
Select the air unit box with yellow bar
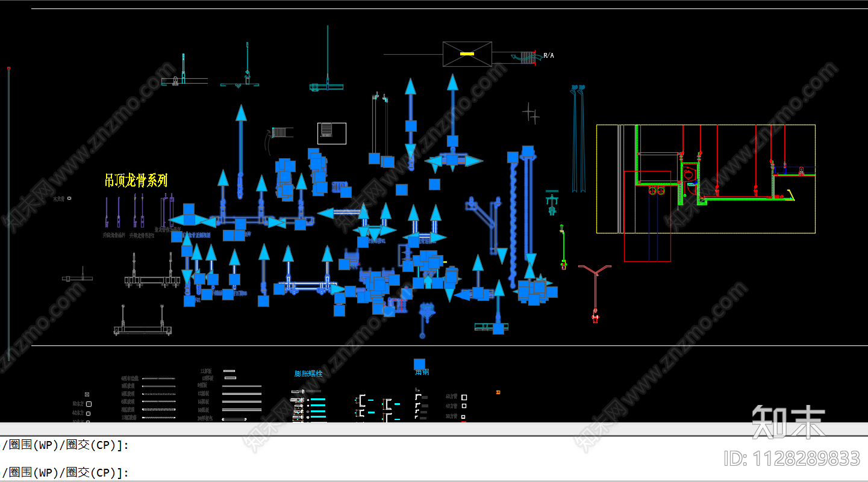click(467, 54)
